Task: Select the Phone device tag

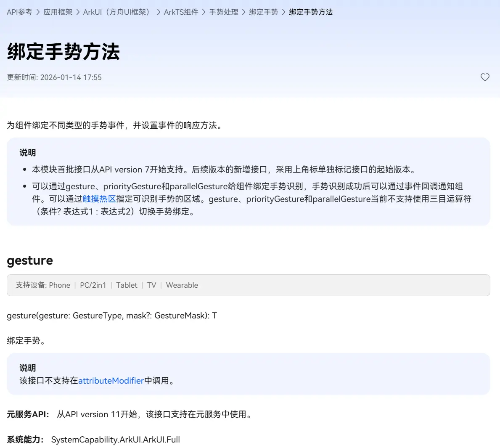Action: pyautogui.click(x=59, y=285)
